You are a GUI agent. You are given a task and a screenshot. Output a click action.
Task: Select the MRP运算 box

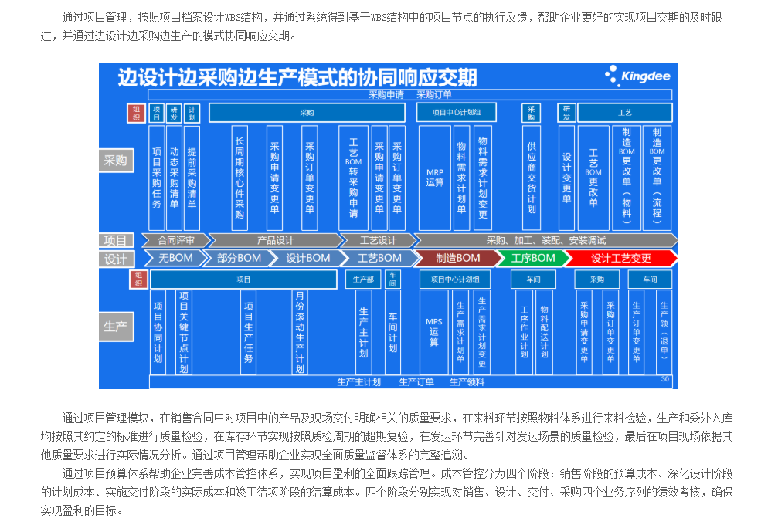pos(435,178)
